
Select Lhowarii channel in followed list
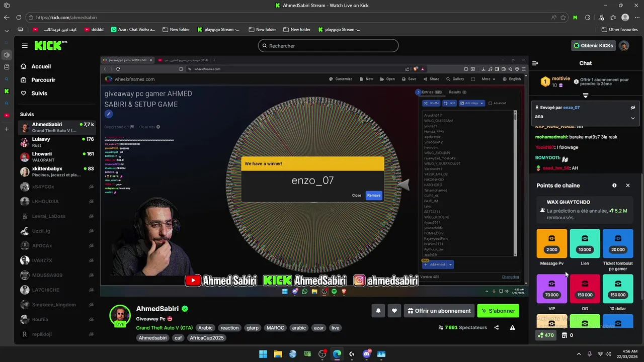pos(57,157)
